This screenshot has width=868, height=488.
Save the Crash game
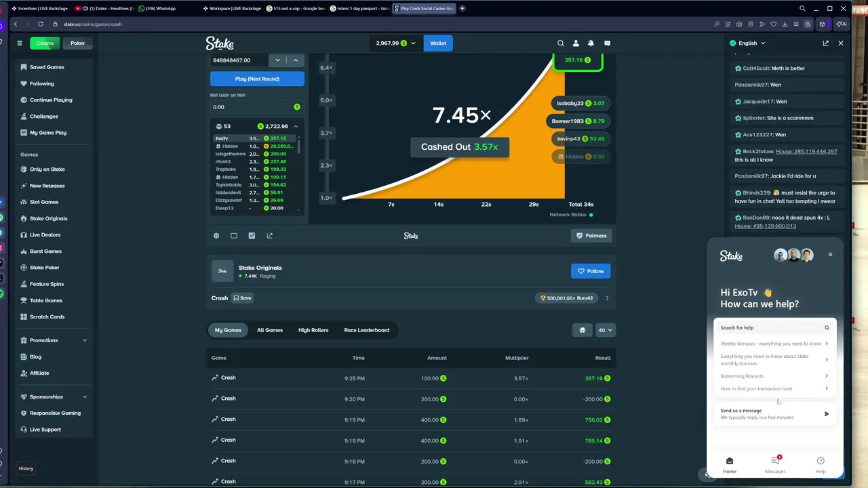point(242,298)
